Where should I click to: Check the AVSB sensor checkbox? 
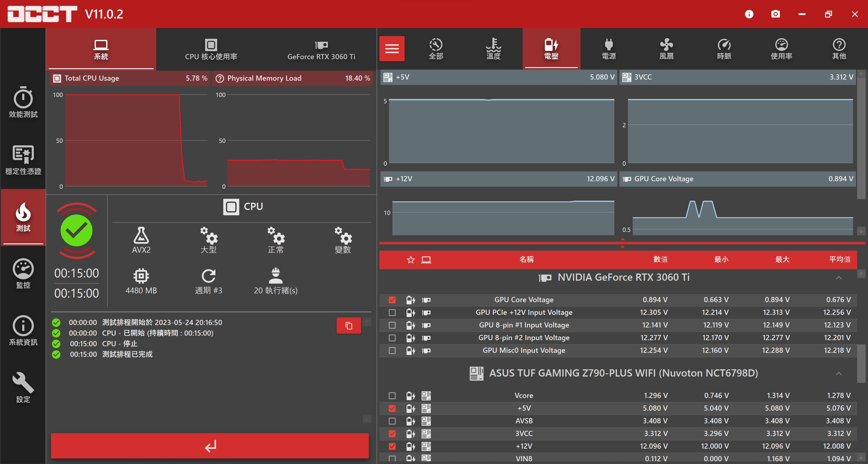tap(392, 421)
